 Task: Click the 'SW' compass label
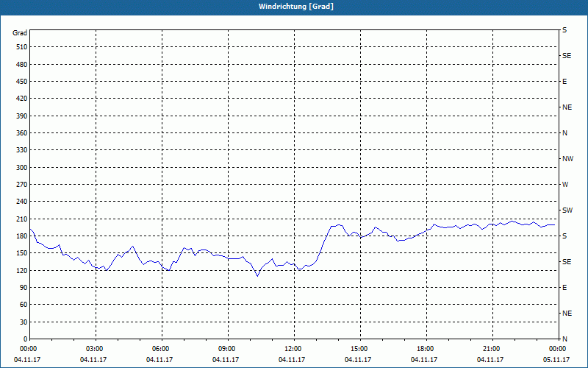(567, 210)
